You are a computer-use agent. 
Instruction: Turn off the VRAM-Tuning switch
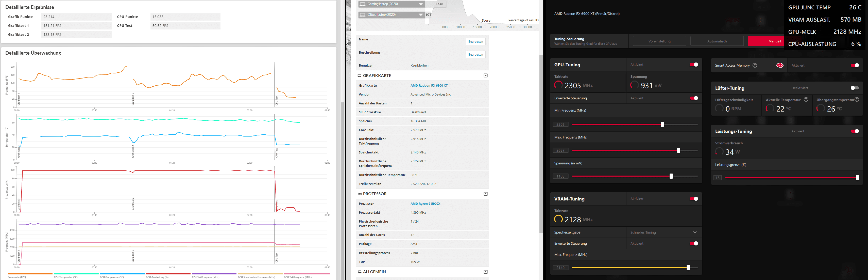(694, 199)
